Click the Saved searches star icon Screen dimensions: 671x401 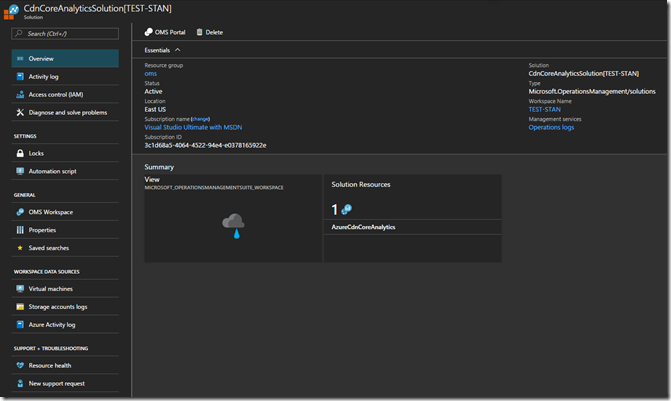(x=20, y=248)
